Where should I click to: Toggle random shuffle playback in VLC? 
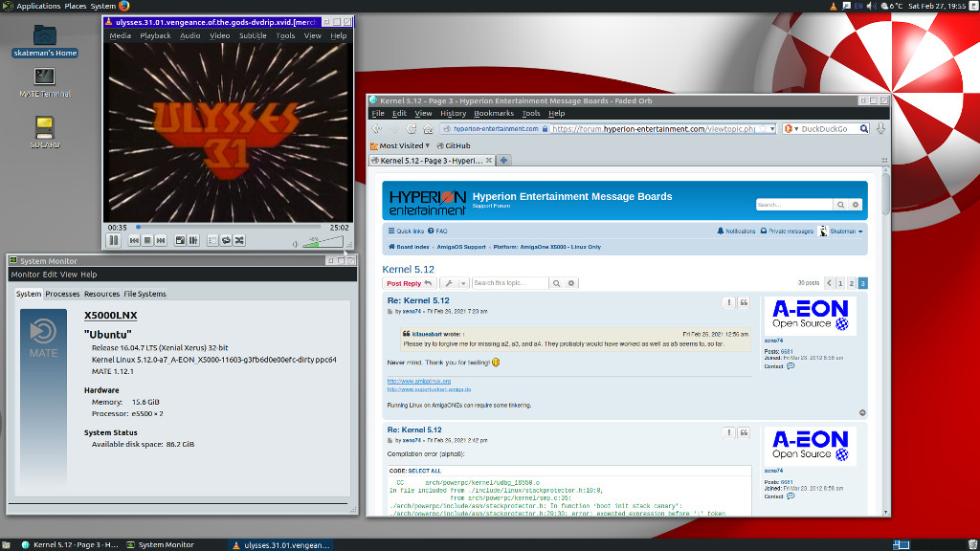pyautogui.click(x=239, y=240)
